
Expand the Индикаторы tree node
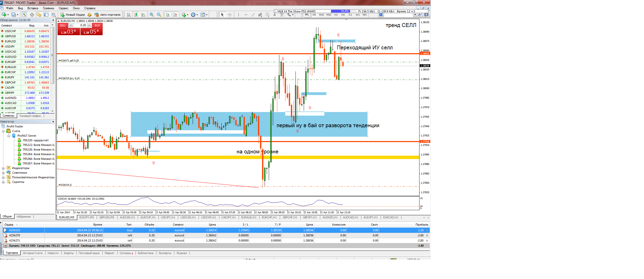[3, 168]
